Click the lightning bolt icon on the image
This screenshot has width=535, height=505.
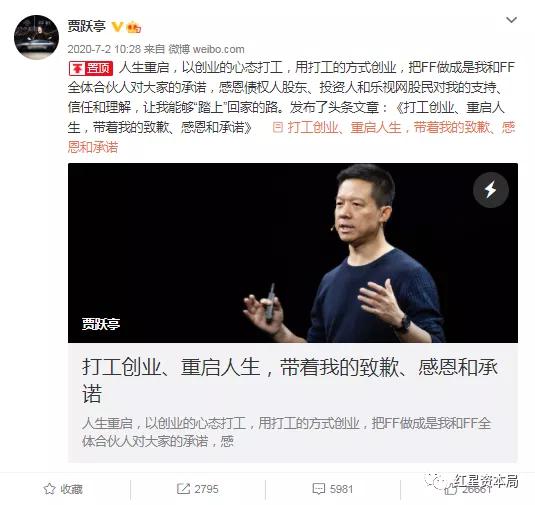(x=491, y=190)
